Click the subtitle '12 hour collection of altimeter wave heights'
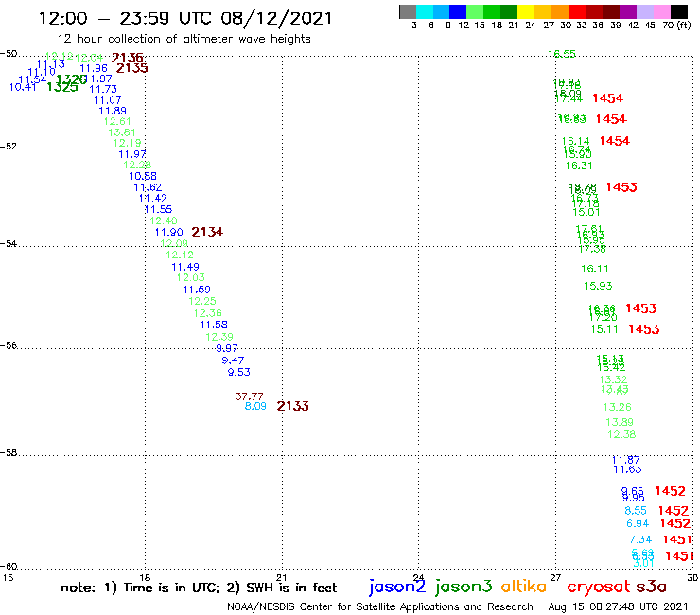This screenshot has height=615, width=700. tap(184, 39)
